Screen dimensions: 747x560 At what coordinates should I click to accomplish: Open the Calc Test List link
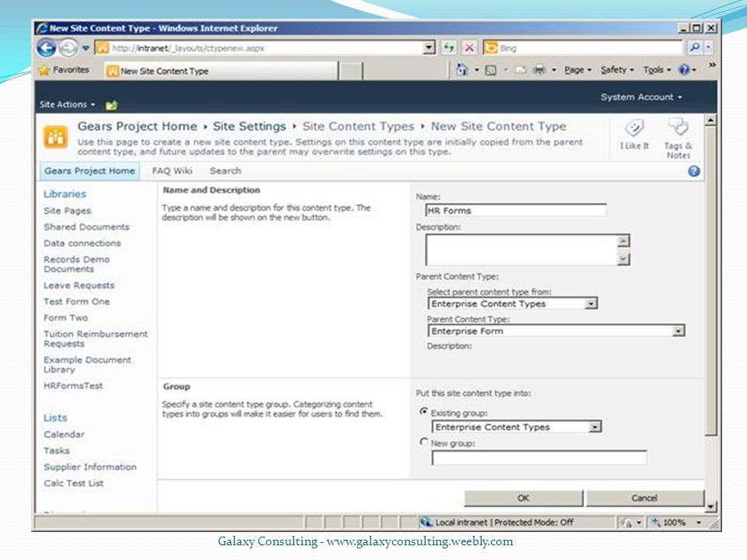pos(74,483)
